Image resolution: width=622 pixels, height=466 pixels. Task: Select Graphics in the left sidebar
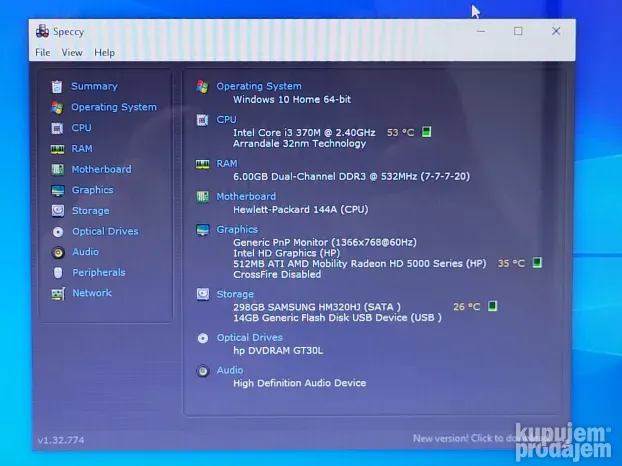tap(92, 190)
